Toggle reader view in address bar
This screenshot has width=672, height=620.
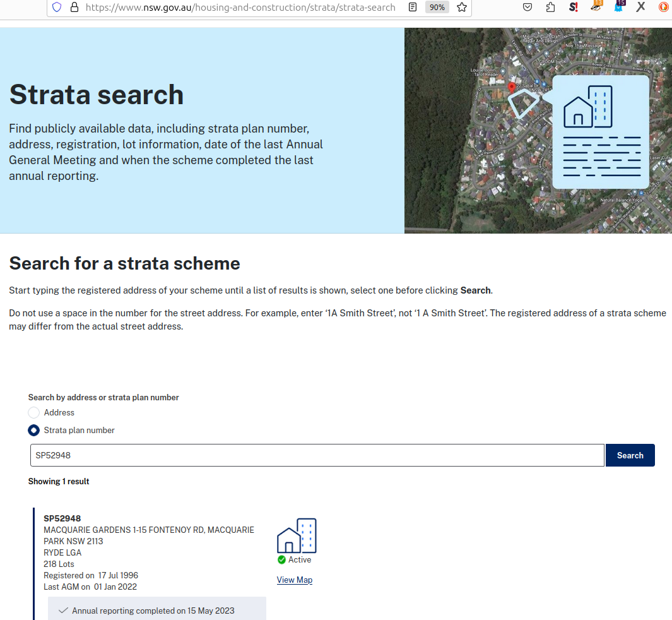413,8
